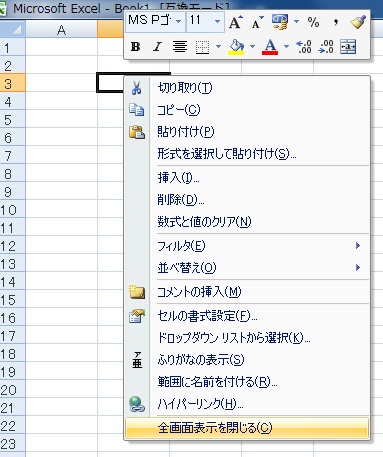Apply the yellow fill color bucket
This screenshot has height=457, width=383.
[x=236, y=47]
